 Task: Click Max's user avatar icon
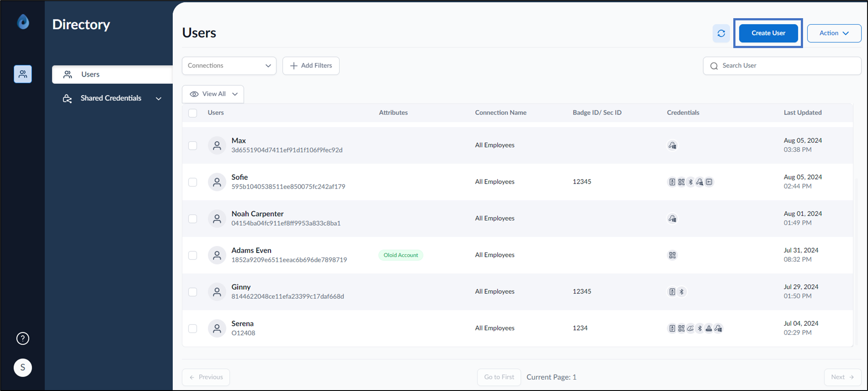click(217, 145)
